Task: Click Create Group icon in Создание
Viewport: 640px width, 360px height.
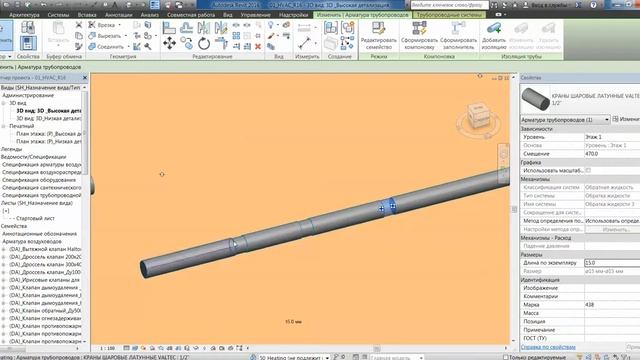Action: [348, 28]
